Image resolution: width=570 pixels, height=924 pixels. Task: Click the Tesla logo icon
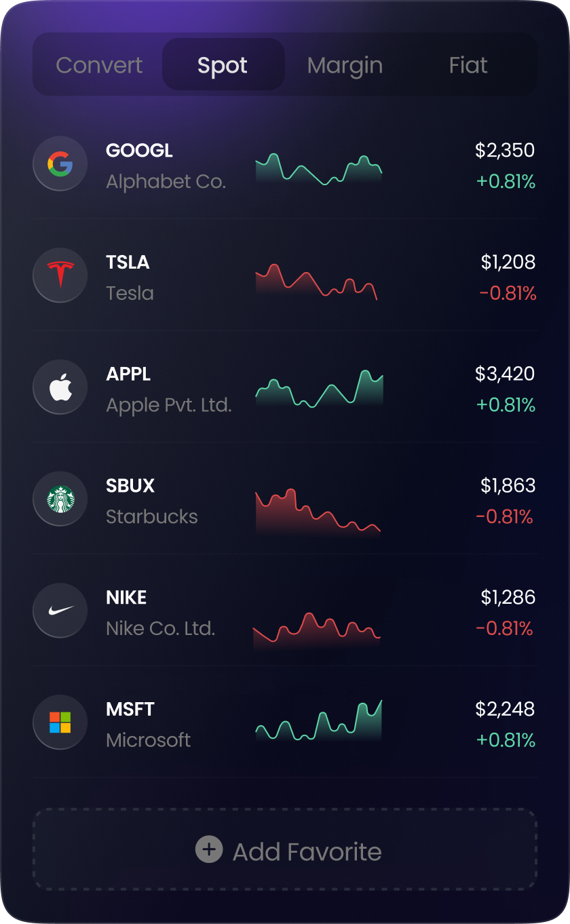pos(60,275)
